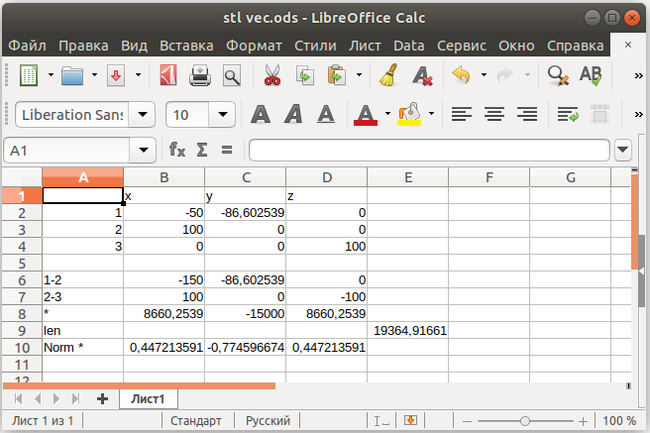Click the Cut scissors icon
650x433 pixels.
pyautogui.click(x=271, y=76)
